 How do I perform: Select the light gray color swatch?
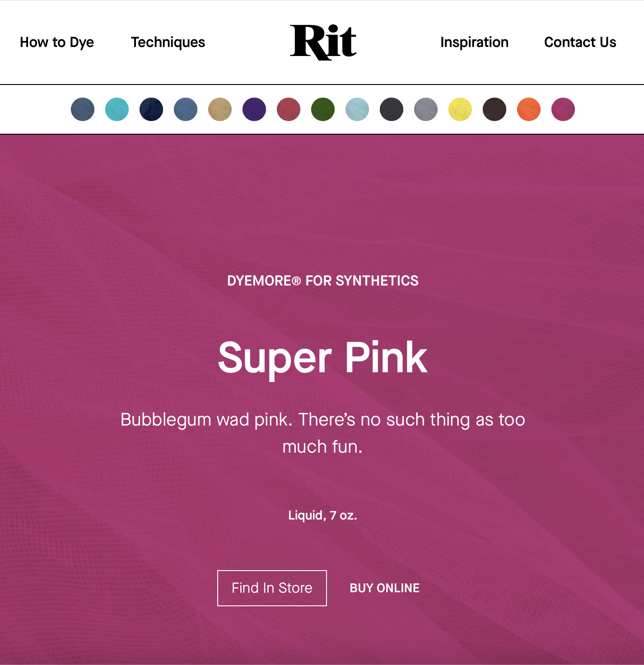(x=426, y=109)
